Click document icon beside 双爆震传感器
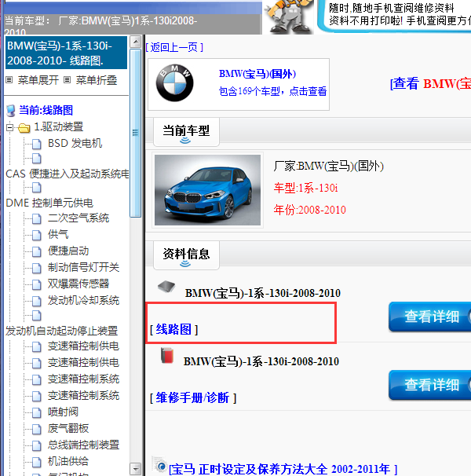 click(37, 284)
